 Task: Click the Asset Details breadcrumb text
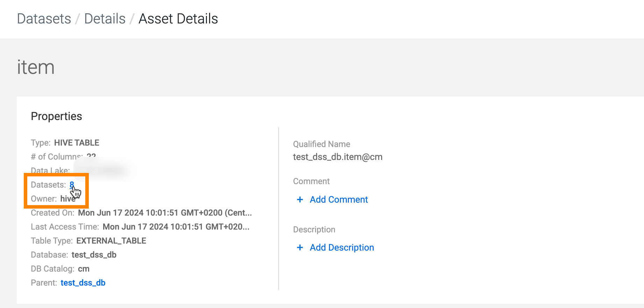click(x=178, y=19)
